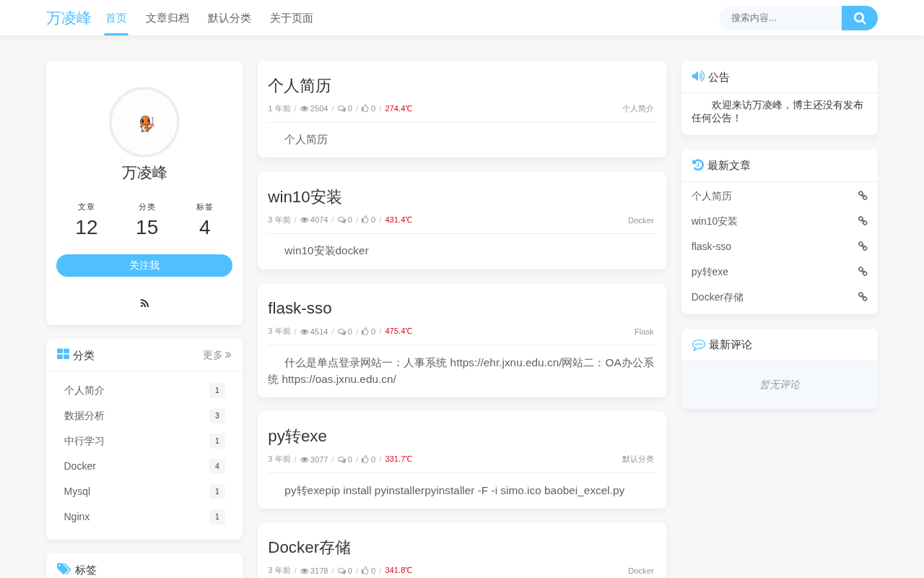Click the 关注我 follow button
Image resolution: width=924 pixels, height=578 pixels.
[144, 265]
